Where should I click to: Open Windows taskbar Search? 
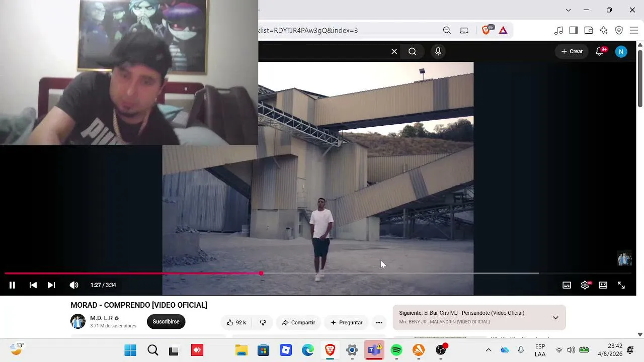point(153,350)
